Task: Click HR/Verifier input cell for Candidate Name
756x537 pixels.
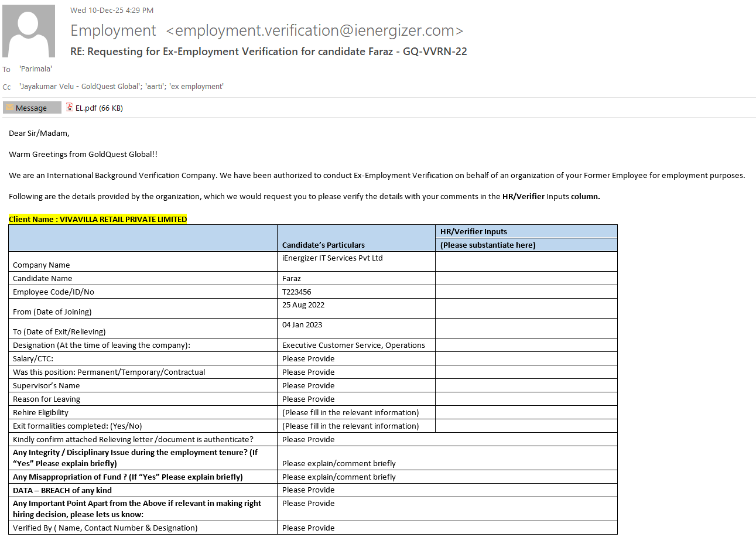Action: (526, 278)
